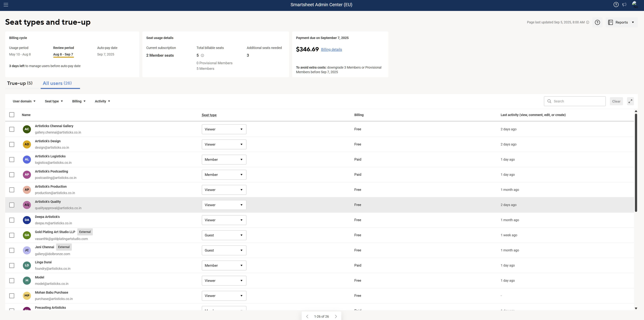The height and width of the screenshot is (320, 644).
Task: Change seat type for Linga Durai
Action: pos(224,266)
